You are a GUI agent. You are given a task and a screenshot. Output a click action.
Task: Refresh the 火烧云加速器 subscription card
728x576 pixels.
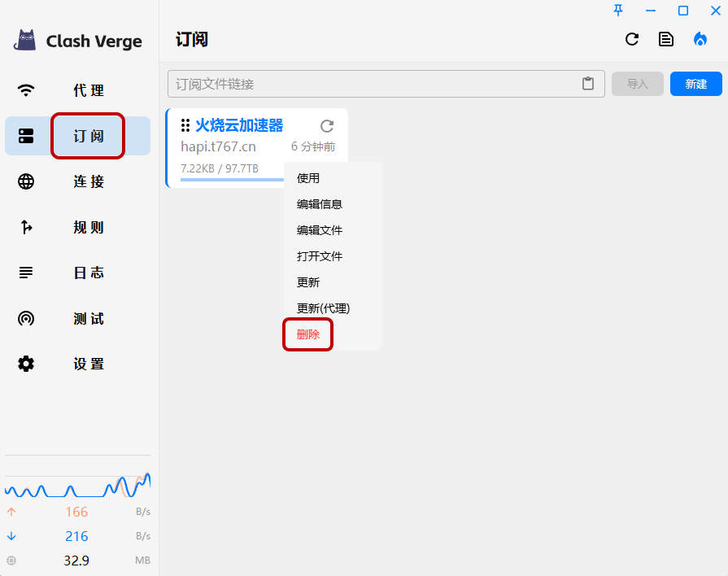coord(327,125)
